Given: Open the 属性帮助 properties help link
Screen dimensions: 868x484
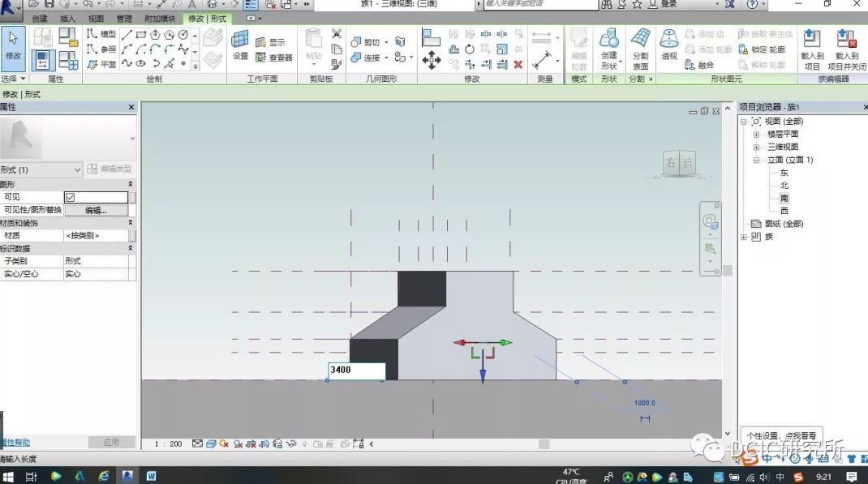Looking at the screenshot, I should pos(16,442).
